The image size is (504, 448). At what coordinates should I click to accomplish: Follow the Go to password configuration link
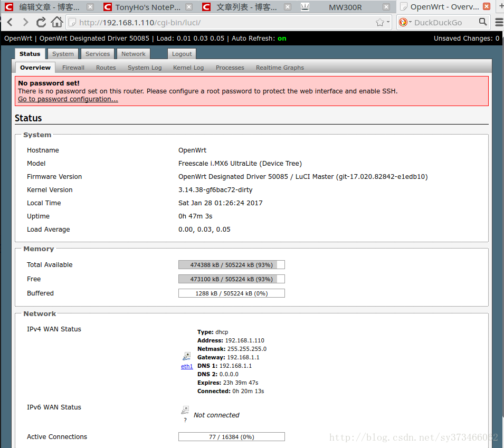click(68, 99)
